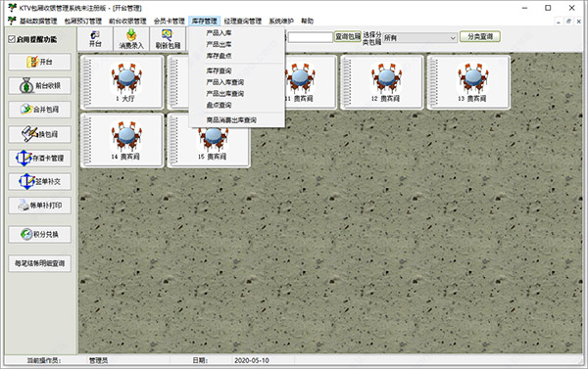Open 存酒卡管理 from the sidebar
Screen dimensions: 588x369
pos(40,158)
